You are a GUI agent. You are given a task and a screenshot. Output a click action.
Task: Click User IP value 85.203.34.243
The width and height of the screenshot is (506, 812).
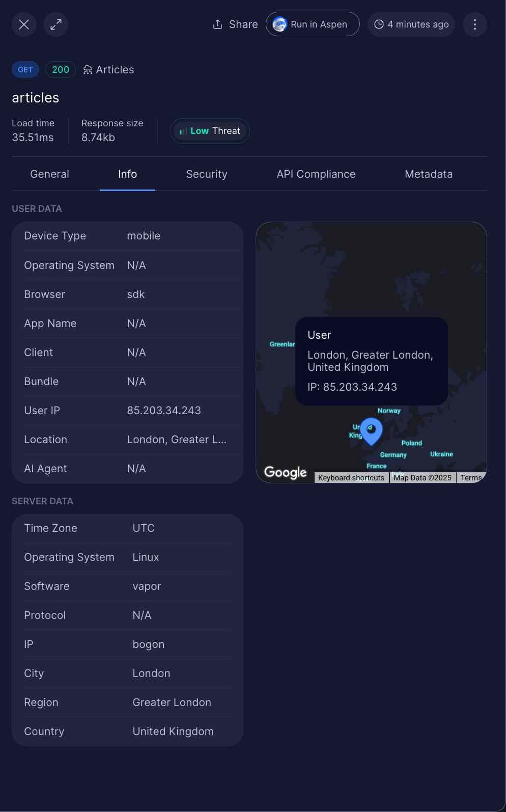[x=164, y=411]
